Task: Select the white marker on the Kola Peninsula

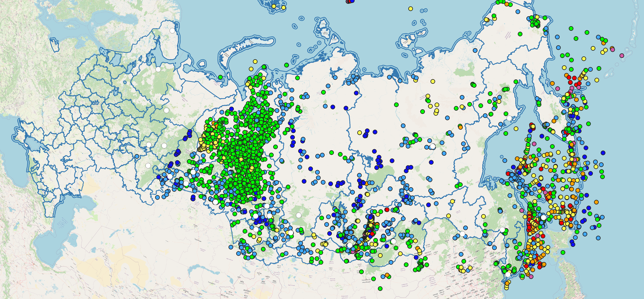Action: tap(172, 31)
